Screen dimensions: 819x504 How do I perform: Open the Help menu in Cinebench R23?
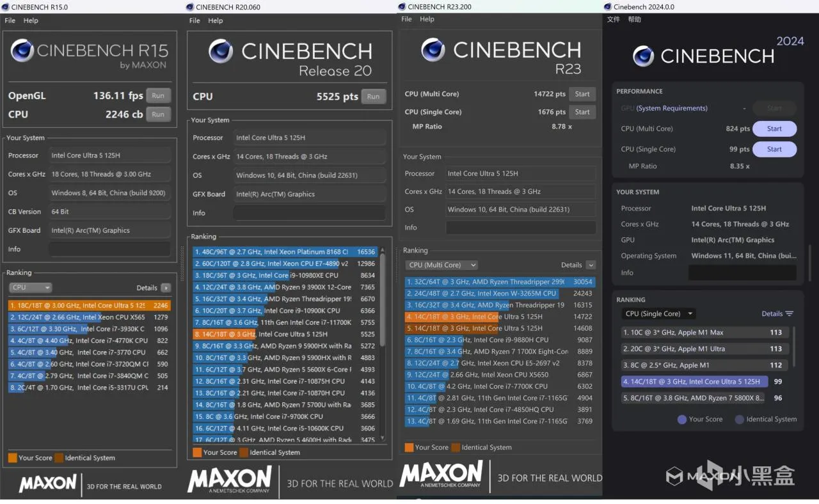pos(427,19)
